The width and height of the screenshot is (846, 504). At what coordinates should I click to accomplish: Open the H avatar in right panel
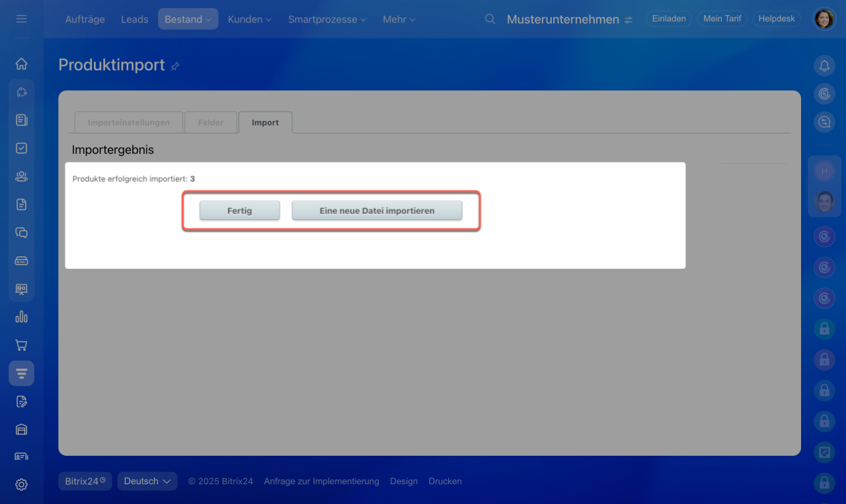[x=824, y=172]
